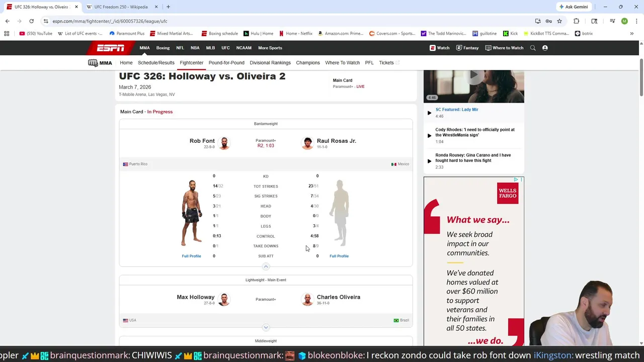Click Rob Font headshot avatar
Viewport: 644px width, 362px height.
point(224,143)
